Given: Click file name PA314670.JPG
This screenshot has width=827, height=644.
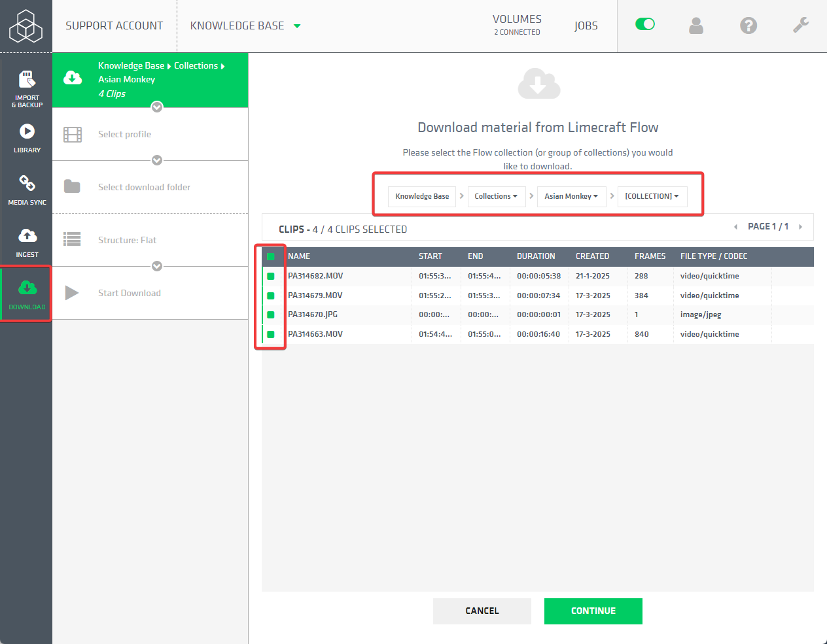Looking at the screenshot, I should pyautogui.click(x=313, y=314).
